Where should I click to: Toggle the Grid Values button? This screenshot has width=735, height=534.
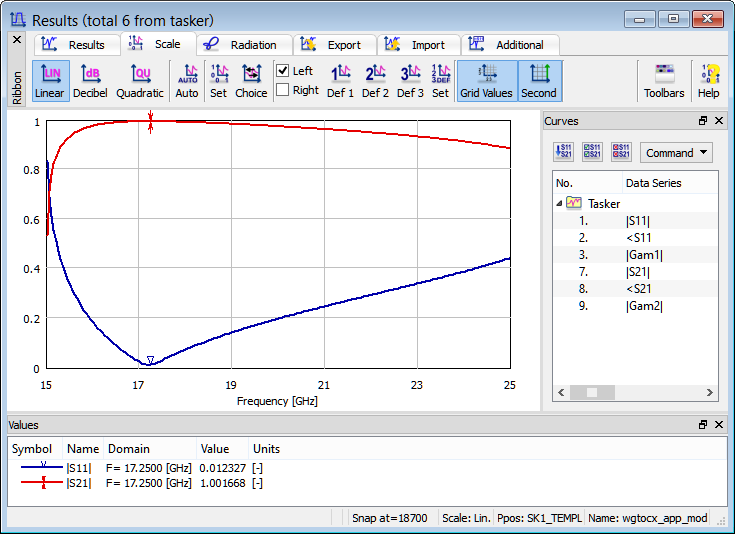coord(486,80)
